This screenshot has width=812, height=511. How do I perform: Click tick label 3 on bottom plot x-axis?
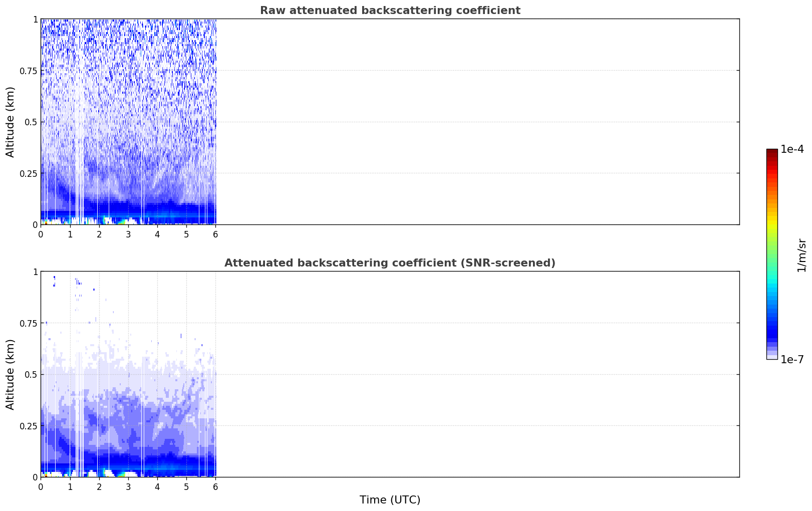pos(128,486)
